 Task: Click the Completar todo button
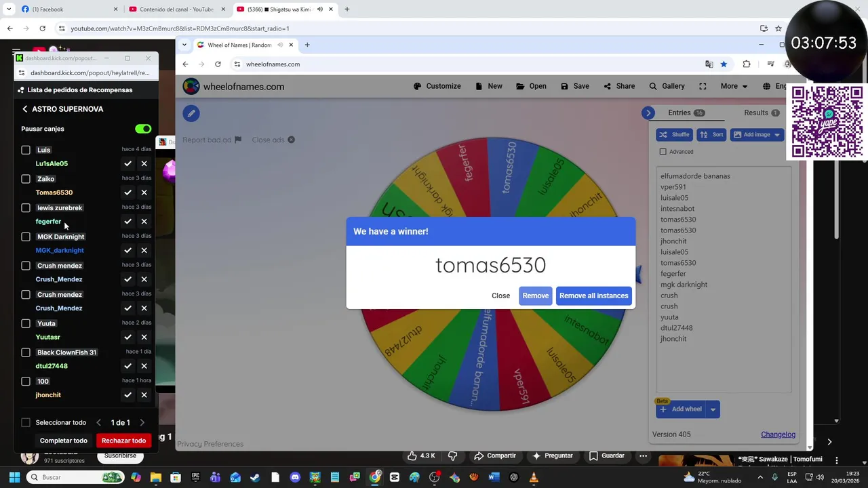(64, 441)
